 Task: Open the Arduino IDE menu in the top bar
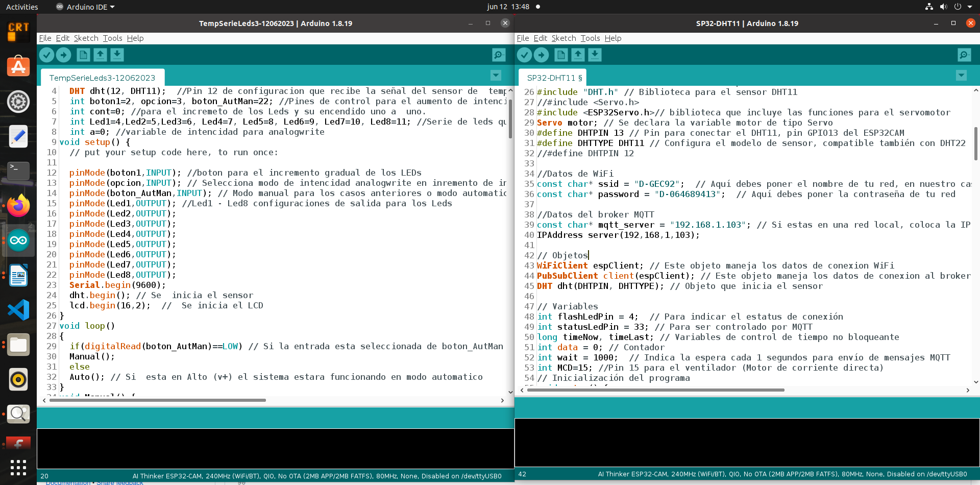(x=85, y=7)
